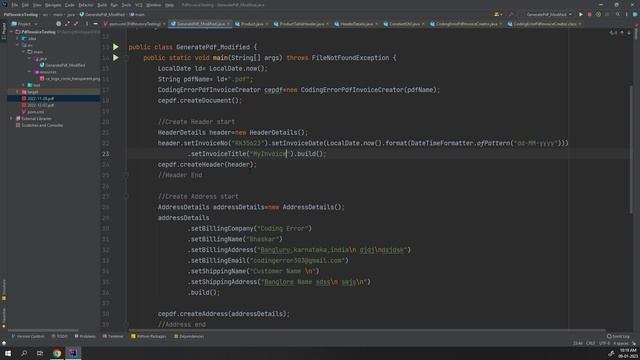Run class GeneratePdf_Modified from gutter arrow

116,47
